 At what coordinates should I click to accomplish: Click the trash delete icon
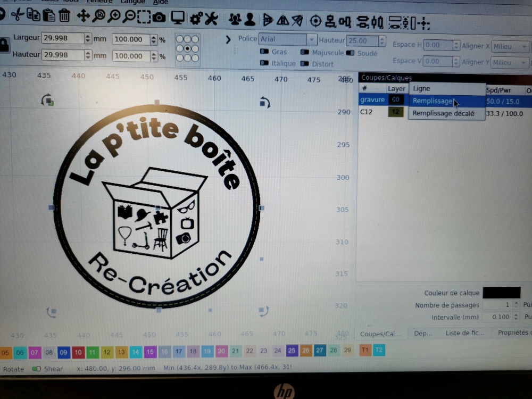coord(64,16)
